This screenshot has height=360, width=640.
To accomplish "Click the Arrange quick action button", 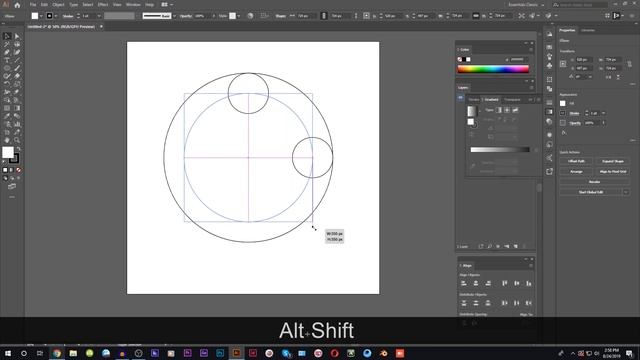I will 576,171.
